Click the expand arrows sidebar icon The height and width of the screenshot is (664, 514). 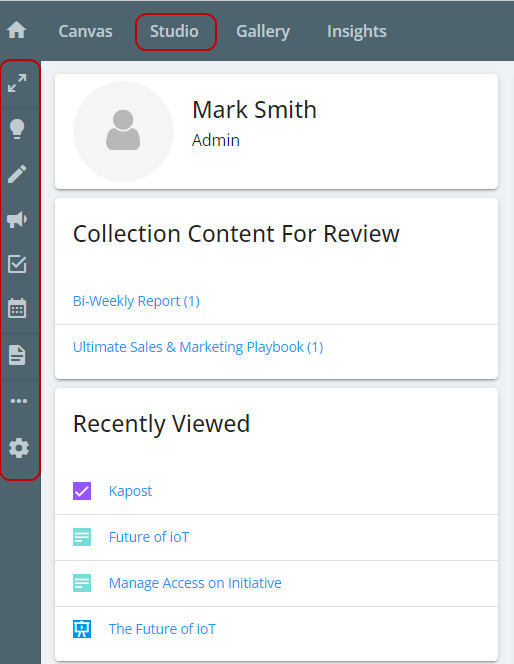click(x=17, y=83)
